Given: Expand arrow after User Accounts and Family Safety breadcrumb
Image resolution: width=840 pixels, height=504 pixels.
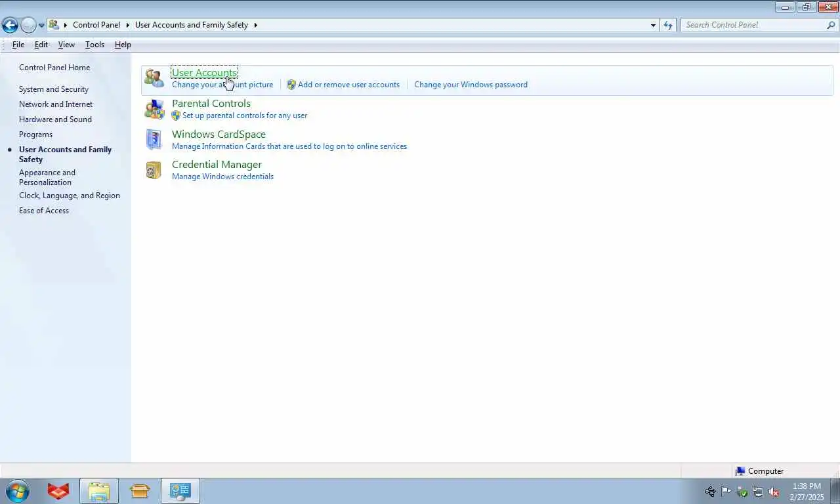Looking at the screenshot, I should click(255, 25).
